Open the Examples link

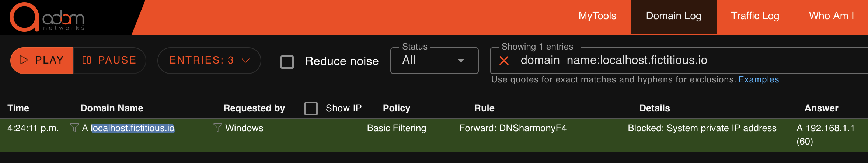tap(759, 79)
